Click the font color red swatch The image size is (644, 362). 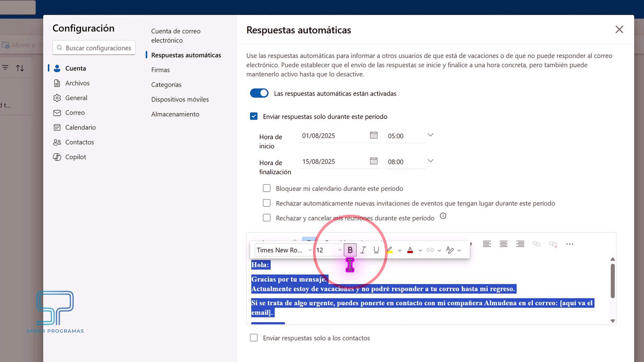click(410, 250)
